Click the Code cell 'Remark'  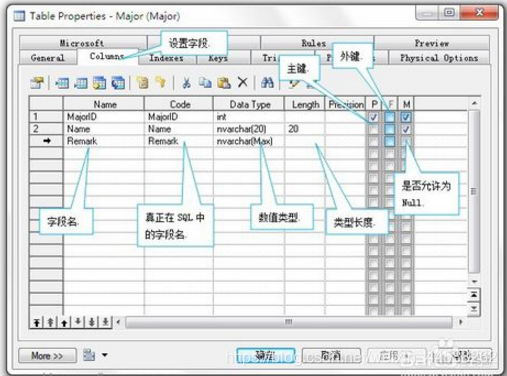click(x=179, y=141)
